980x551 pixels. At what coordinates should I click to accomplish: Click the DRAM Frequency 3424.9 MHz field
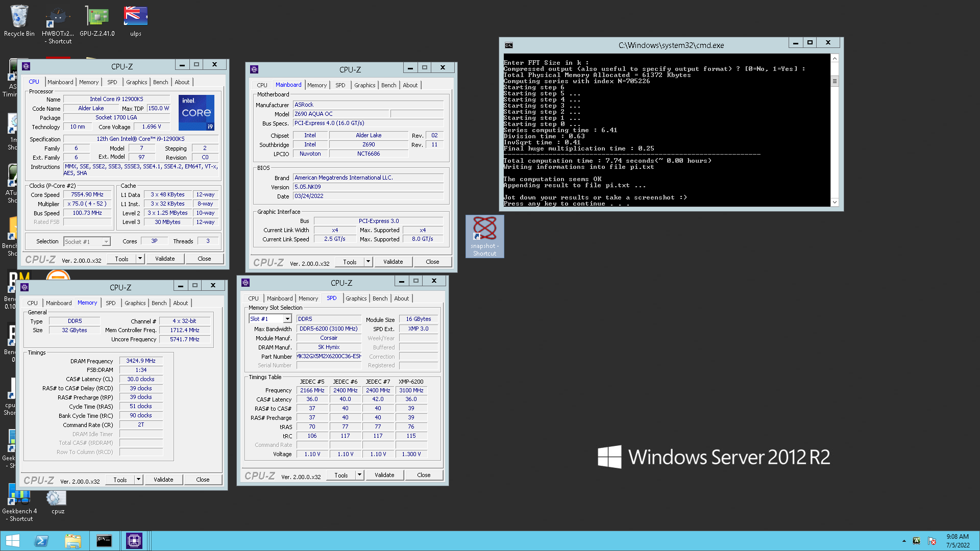tap(141, 361)
